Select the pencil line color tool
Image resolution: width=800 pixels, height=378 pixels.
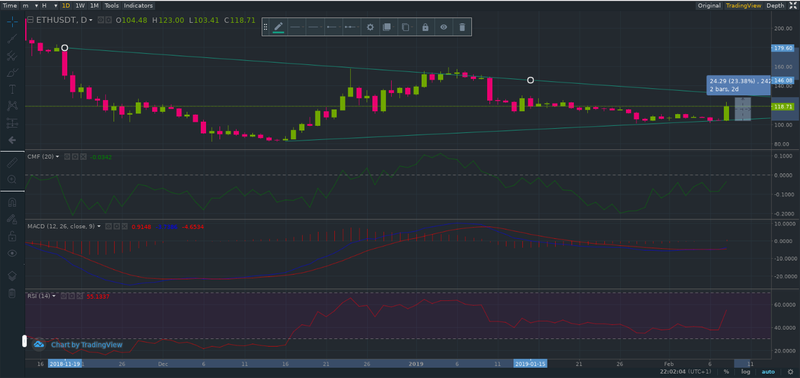pyautogui.click(x=278, y=27)
